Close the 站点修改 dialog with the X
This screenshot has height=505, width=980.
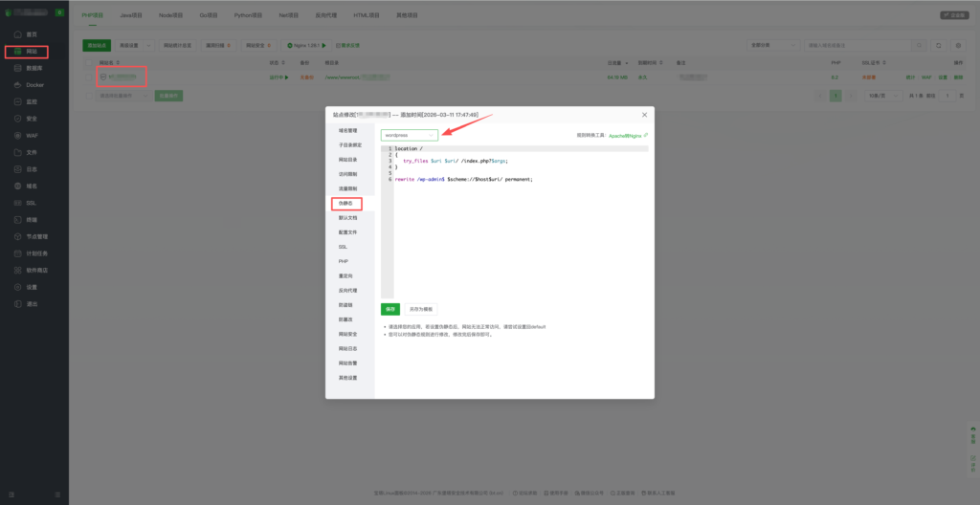pos(644,115)
